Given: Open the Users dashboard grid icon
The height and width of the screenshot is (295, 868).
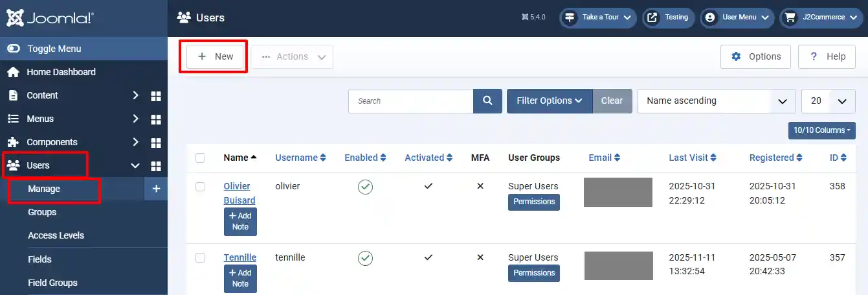Looking at the screenshot, I should tap(156, 166).
